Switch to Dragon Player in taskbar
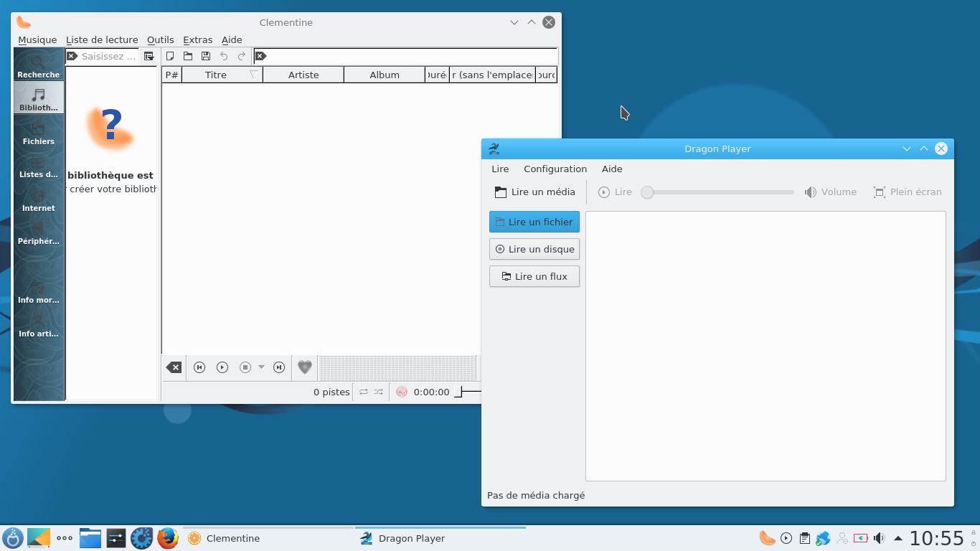The height and width of the screenshot is (551, 980). pos(440,538)
